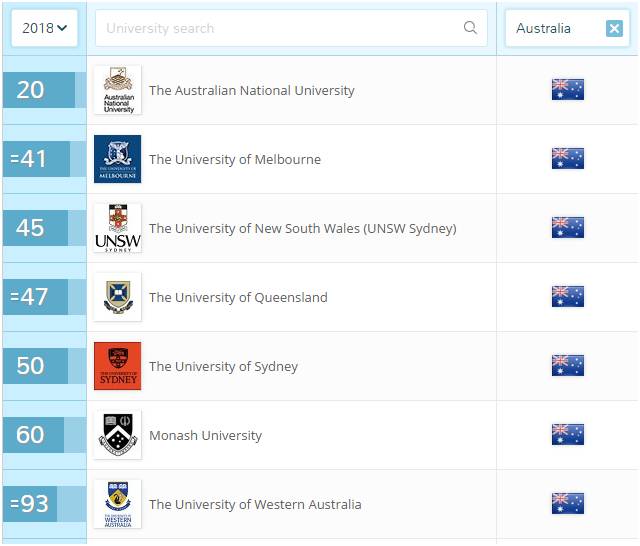The image size is (640, 546).
Task: Click the Australian flag in ANU row
Action: click(x=567, y=89)
